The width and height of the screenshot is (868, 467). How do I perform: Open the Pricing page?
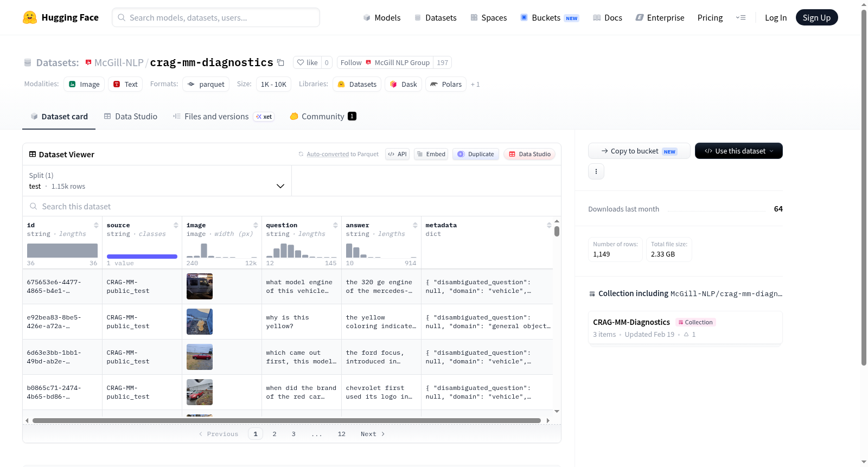point(710,17)
